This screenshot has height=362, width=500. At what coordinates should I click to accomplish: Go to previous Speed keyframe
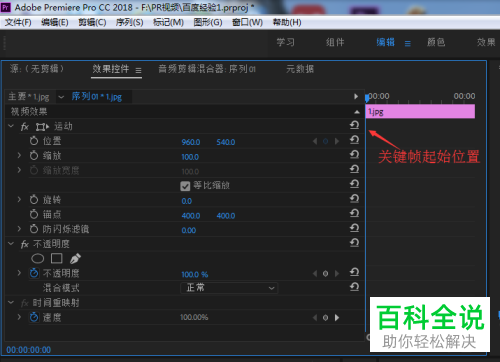(315, 318)
